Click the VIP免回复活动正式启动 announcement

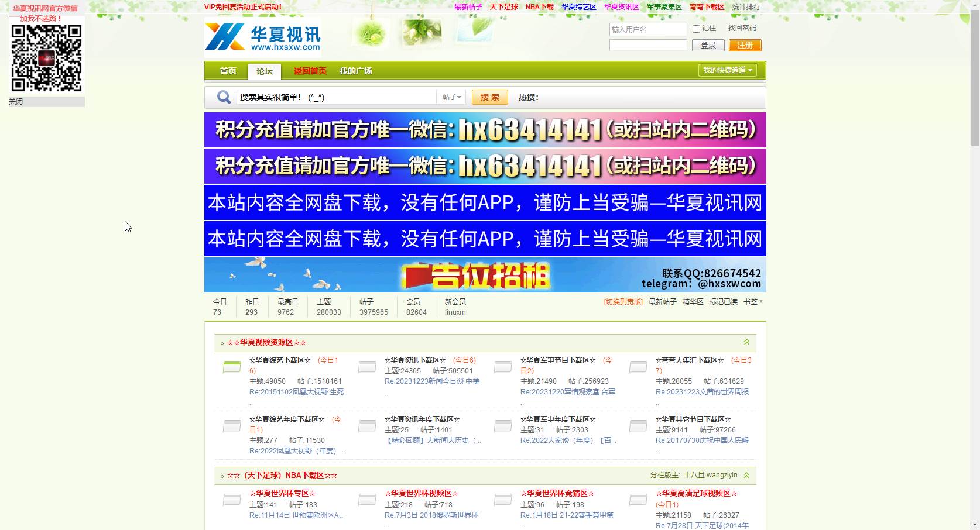click(x=243, y=7)
